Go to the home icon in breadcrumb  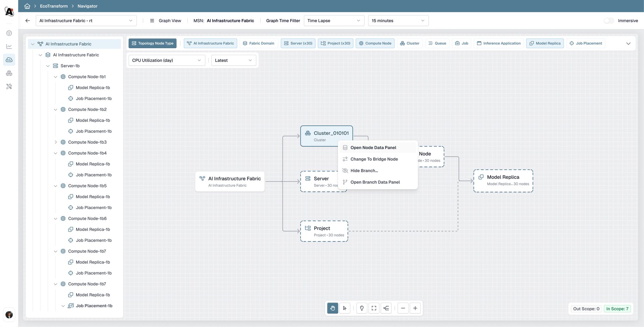[x=27, y=6]
